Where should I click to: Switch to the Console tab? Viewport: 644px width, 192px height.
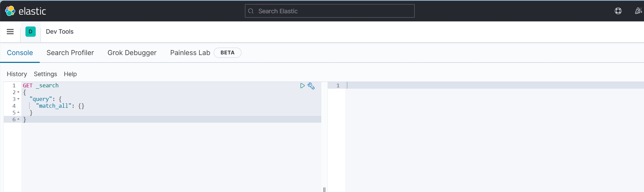point(20,53)
